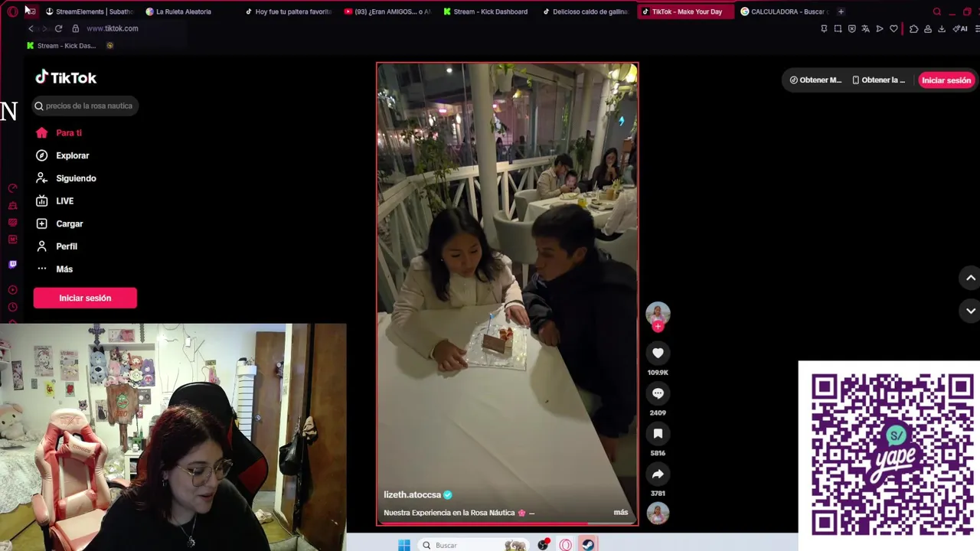Share the video with the arrow icon

658,474
